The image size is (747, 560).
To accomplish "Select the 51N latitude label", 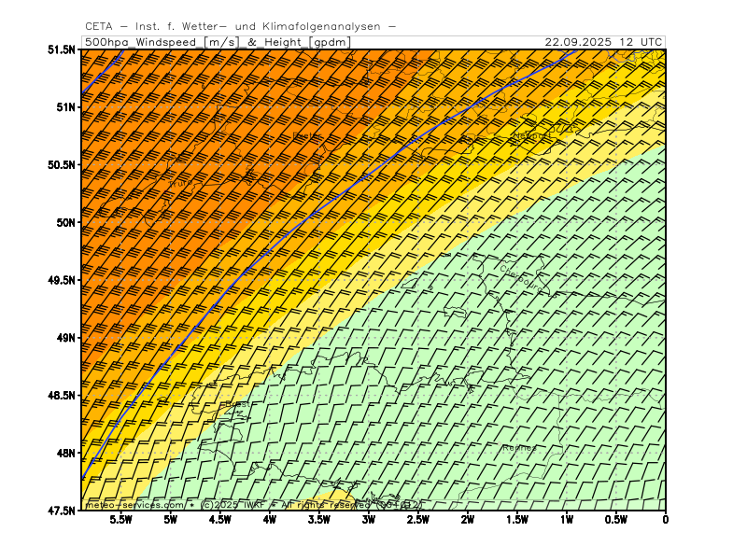I will coord(66,107).
